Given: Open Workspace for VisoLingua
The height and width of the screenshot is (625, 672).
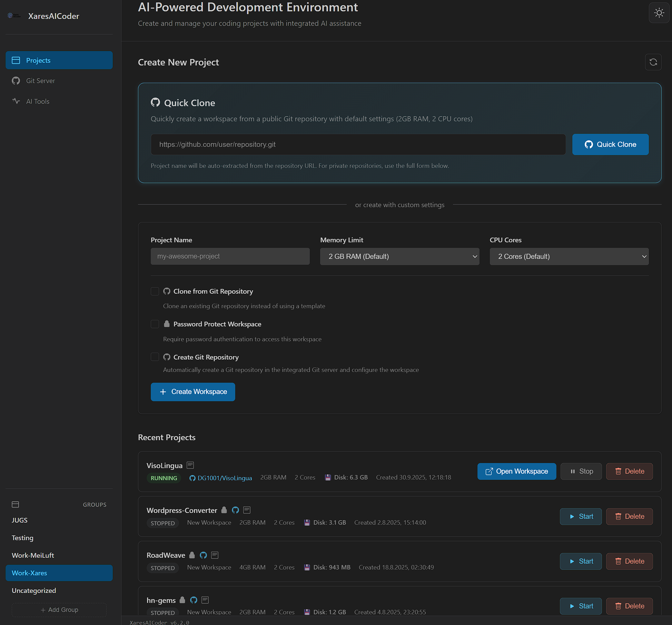Looking at the screenshot, I should [516, 471].
